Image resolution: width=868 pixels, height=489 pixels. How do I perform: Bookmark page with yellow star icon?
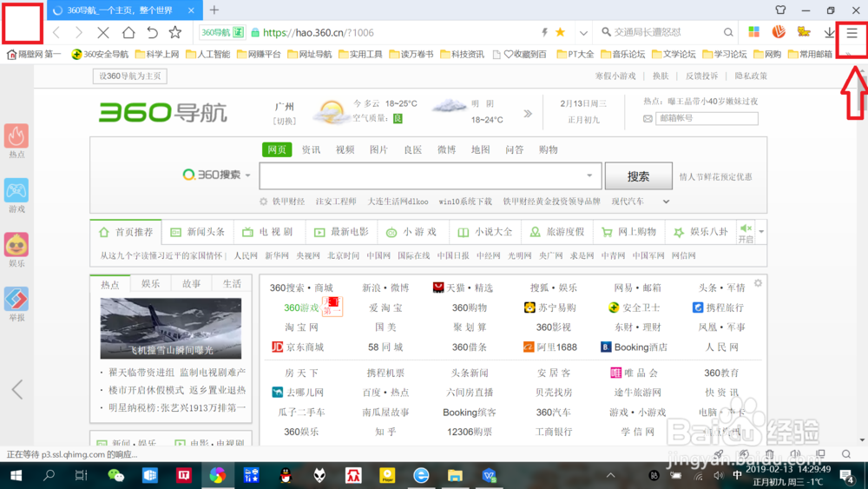pyautogui.click(x=560, y=32)
